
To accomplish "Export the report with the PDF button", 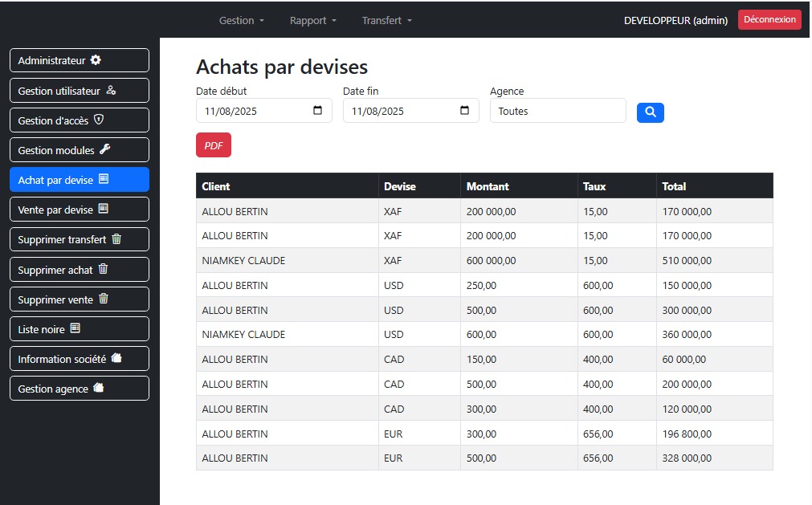I will click(214, 145).
